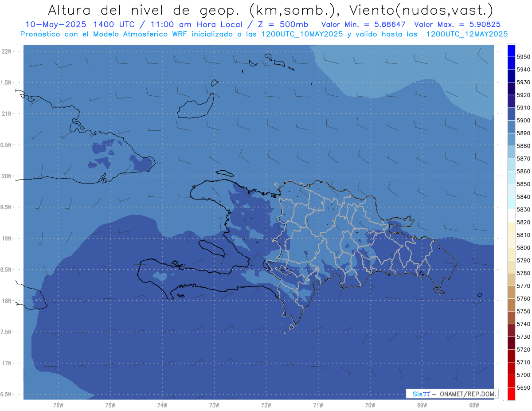This screenshot has width=532, height=411.
Task: Click the '5920' legend value
Action: pyautogui.click(x=524, y=95)
